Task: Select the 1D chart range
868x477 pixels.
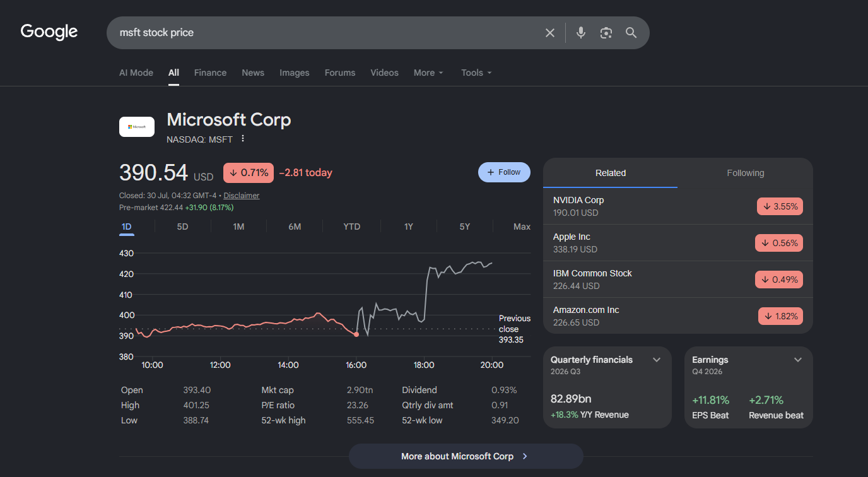Action: [127, 227]
